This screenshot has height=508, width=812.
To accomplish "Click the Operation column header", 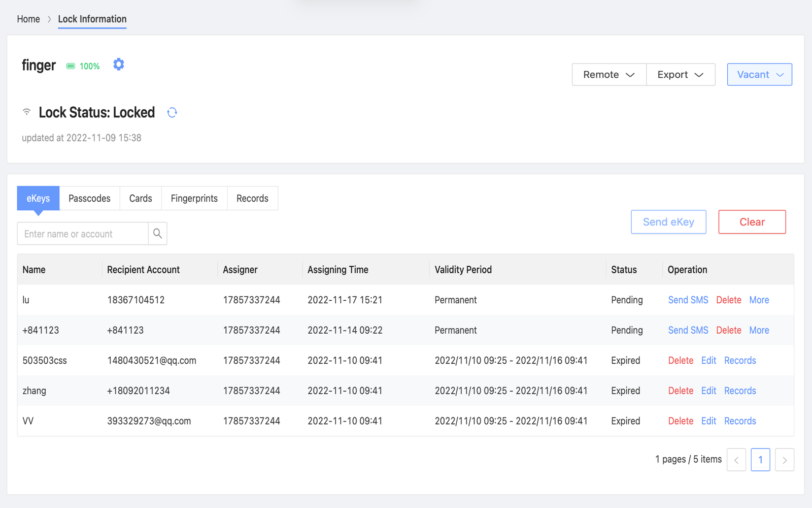I will 687,270.
